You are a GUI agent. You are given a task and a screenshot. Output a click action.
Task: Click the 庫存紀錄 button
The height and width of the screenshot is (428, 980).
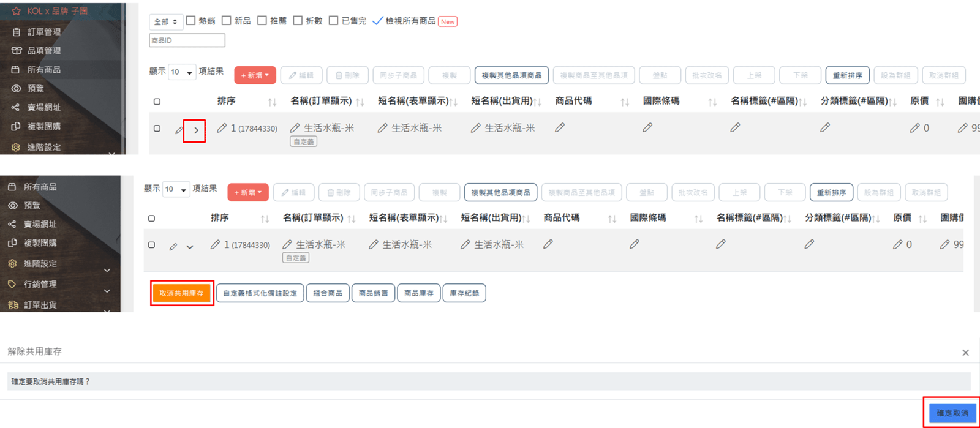pyautogui.click(x=464, y=293)
